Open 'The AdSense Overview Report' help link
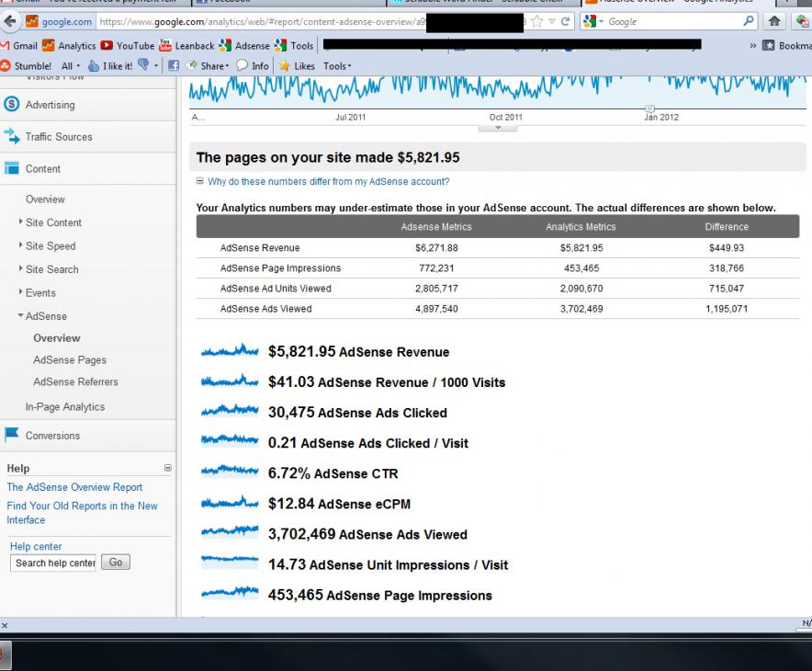The height and width of the screenshot is (671, 812). (x=74, y=487)
